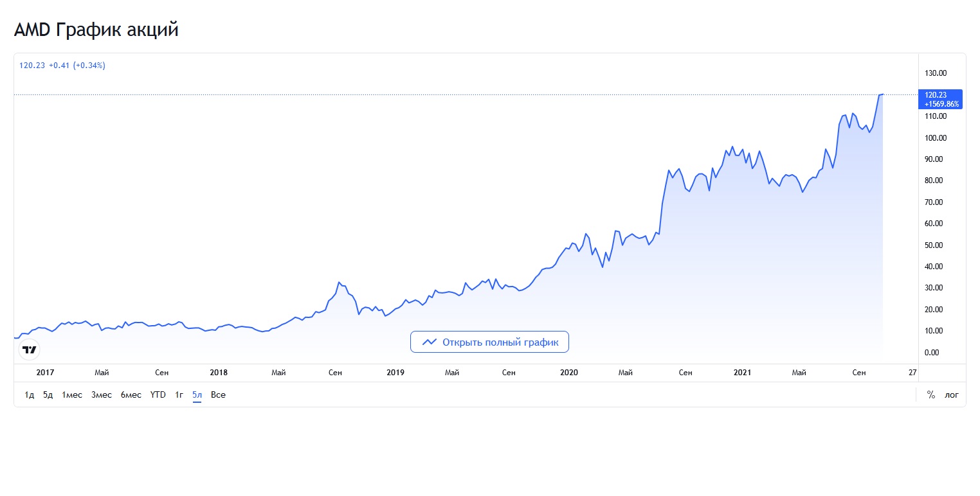Viewport: 980px width, 496px height.
Task: Click the 2021 label on the time axis
Action: tap(742, 373)
